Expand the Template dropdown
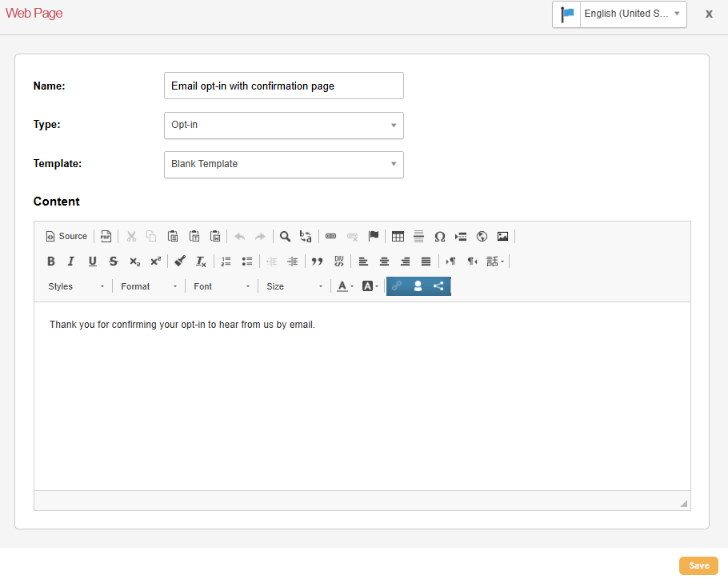The height and width of the screenshot is (579, 728). click(283, 165)
